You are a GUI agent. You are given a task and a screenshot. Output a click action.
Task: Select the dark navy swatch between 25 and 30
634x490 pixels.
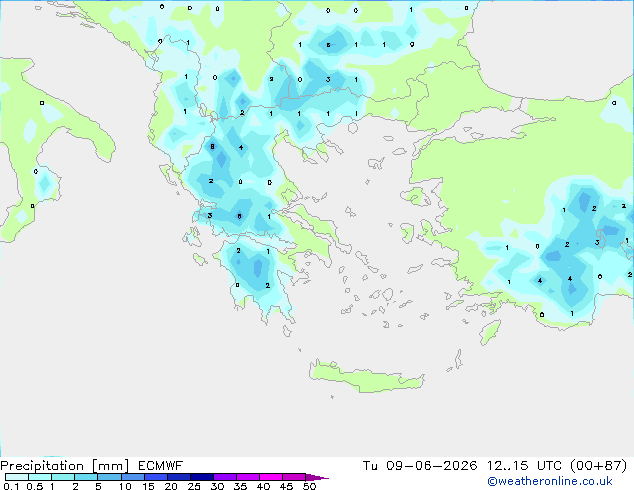click(x=201, y=477)
